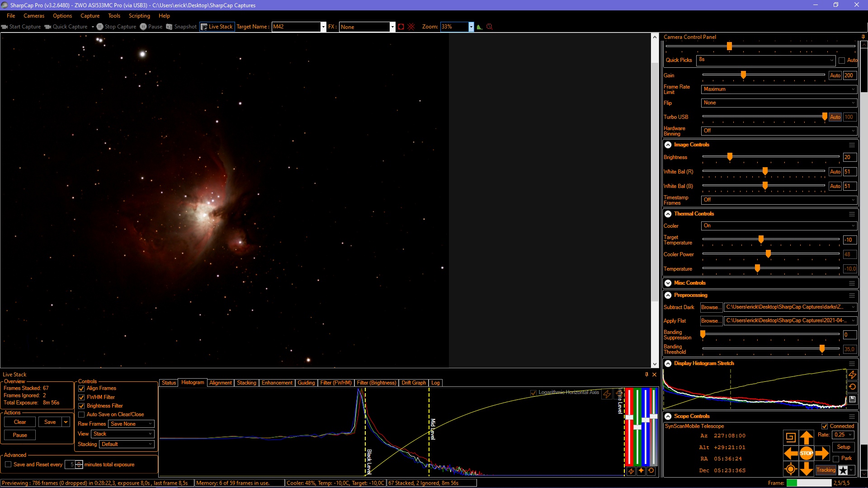Click the Live Stack toolbar button
The width and height of the screenshot is (868, 488).
[217, 27]
